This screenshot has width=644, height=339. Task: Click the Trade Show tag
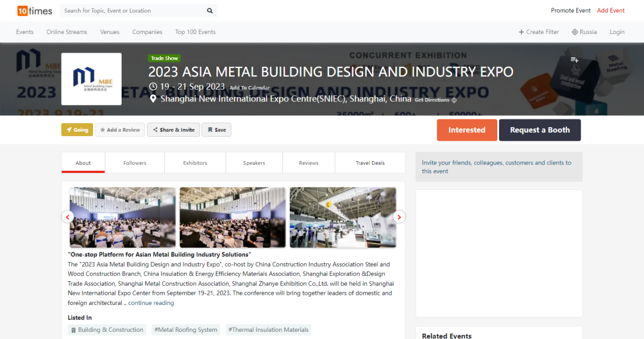click(x=165, y=58)
